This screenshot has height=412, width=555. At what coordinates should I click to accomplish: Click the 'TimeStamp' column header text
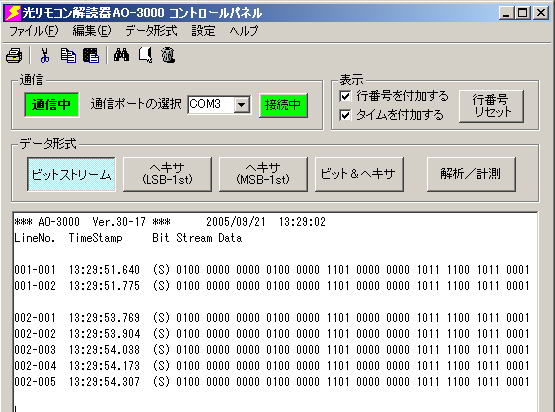96,238
